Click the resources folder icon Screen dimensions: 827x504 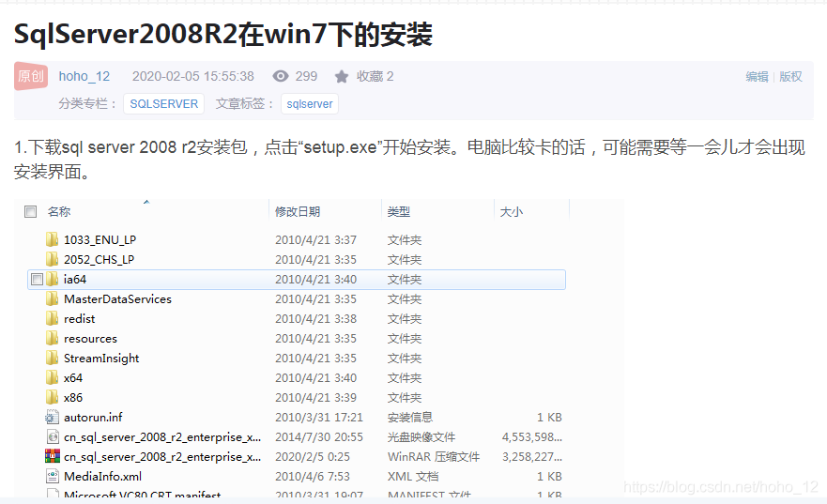click(x=52, y=339)
